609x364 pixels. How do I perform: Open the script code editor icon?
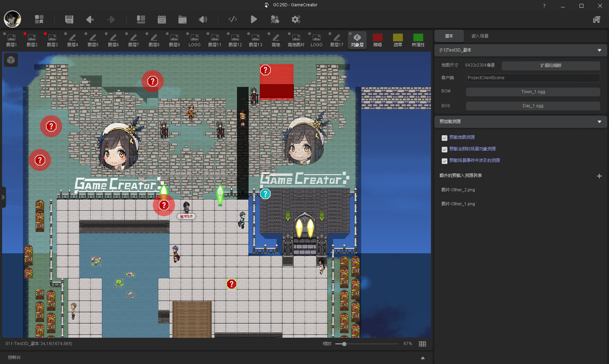[x=232, y=19]
